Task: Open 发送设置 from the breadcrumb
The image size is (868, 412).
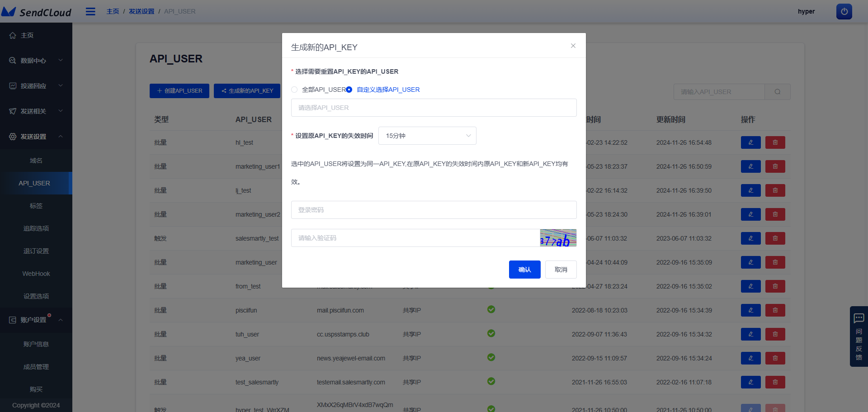Action: [x=142, y=11]
